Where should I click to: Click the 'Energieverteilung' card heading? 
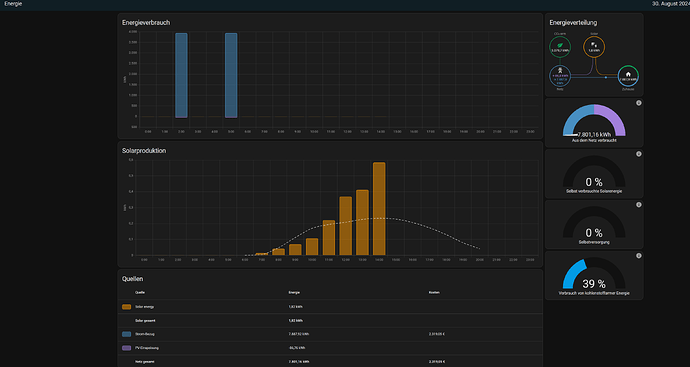[x=573, y=22]
